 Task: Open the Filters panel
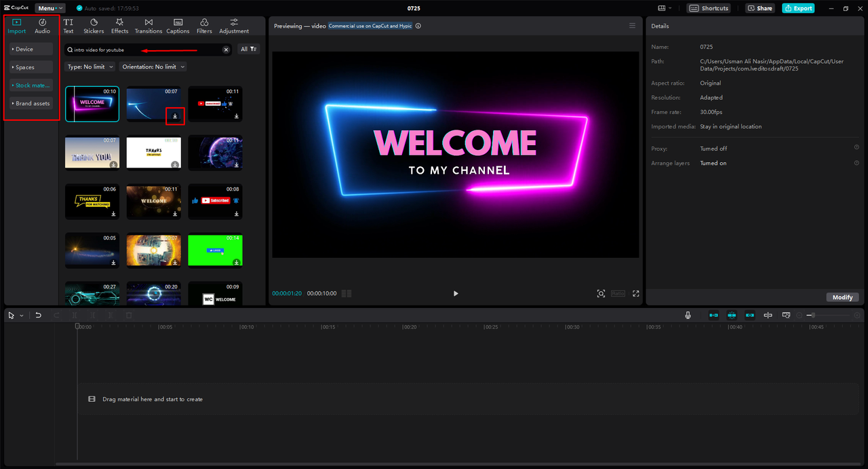click(204, 26)
